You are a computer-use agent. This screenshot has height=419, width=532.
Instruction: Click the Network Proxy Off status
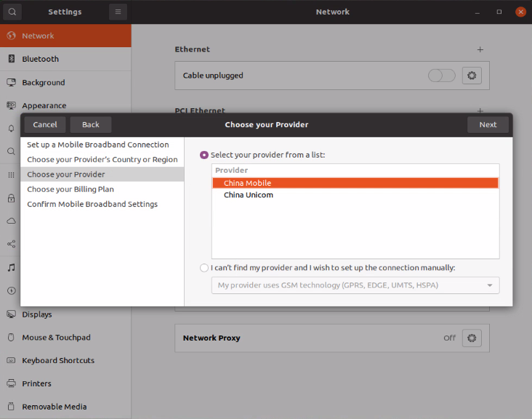click(449, 338)
